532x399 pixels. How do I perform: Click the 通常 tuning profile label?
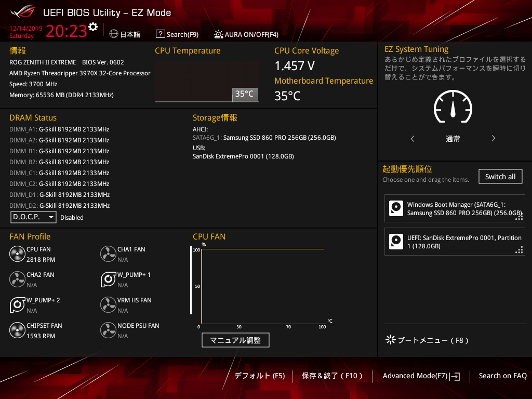[453, 138]
